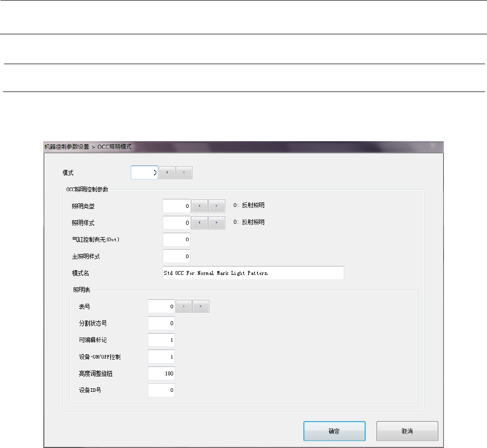This screenshot has width=487, height=448.
Task: Increase the 模式 value with right arrow
Action: (184, 173)
